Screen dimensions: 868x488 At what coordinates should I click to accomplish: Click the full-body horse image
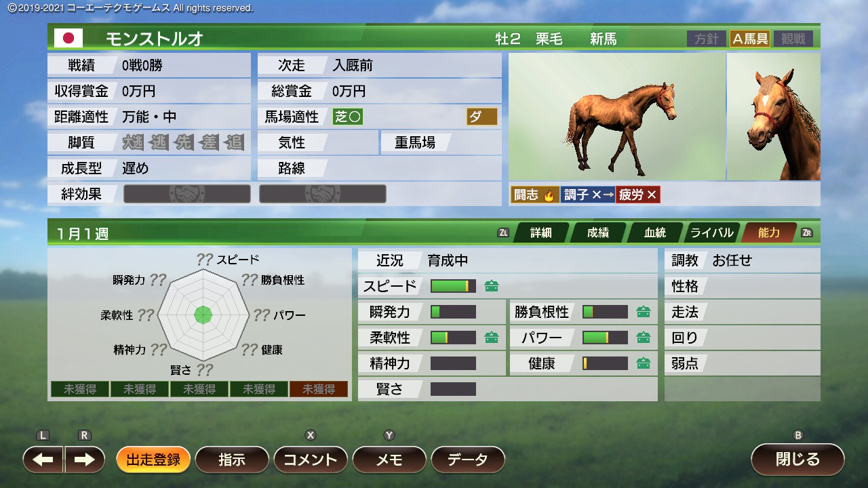pyautogui.click(x=616, y=117)
